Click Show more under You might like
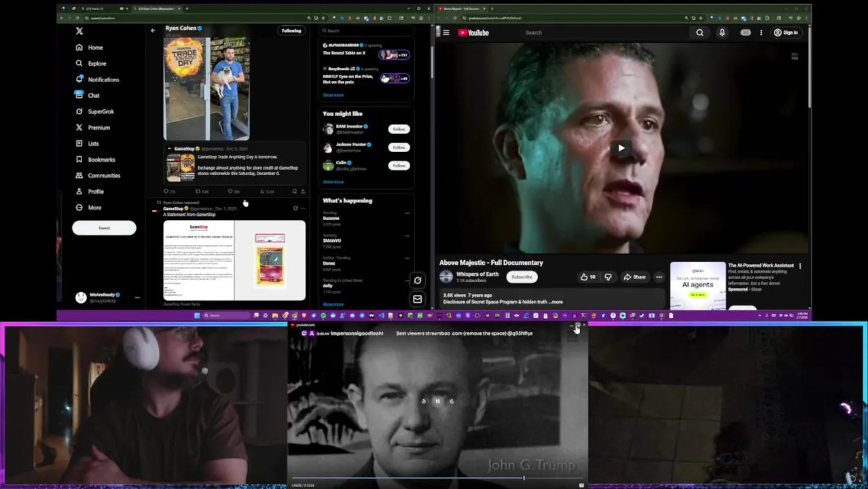Screen dimensions: 868x489 [x=333, y=182]
